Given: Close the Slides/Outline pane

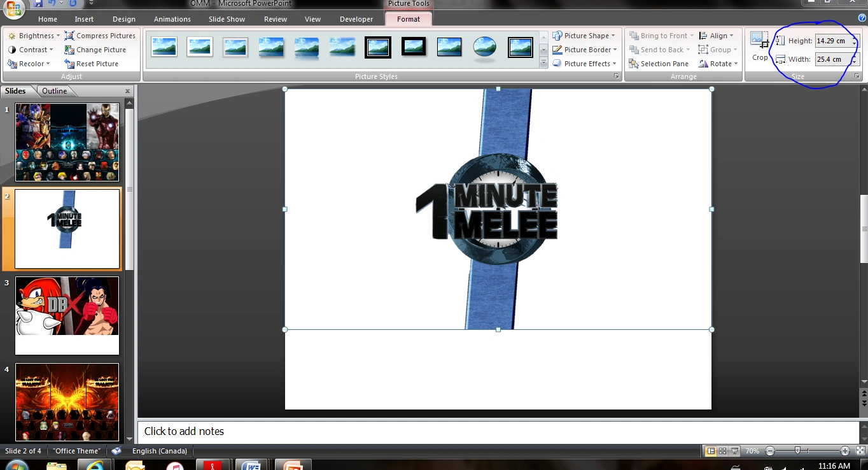Looking at the screenshot, I should tap(127, 91).
